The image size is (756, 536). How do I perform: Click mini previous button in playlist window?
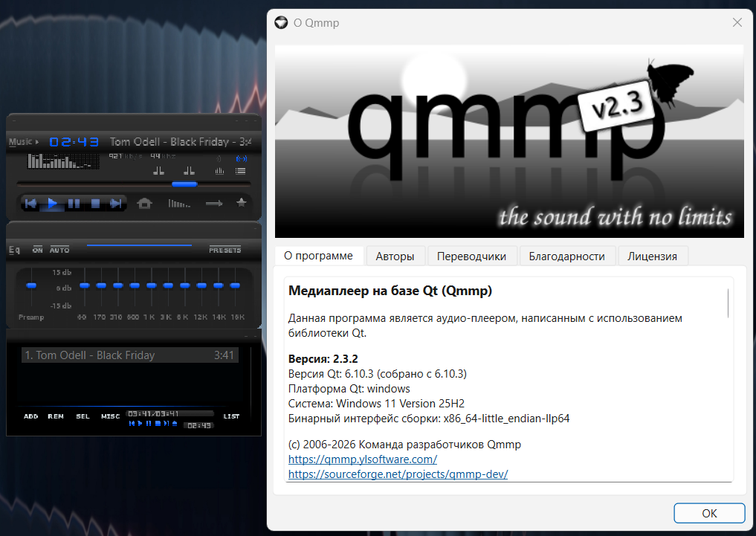pos(132,423)
